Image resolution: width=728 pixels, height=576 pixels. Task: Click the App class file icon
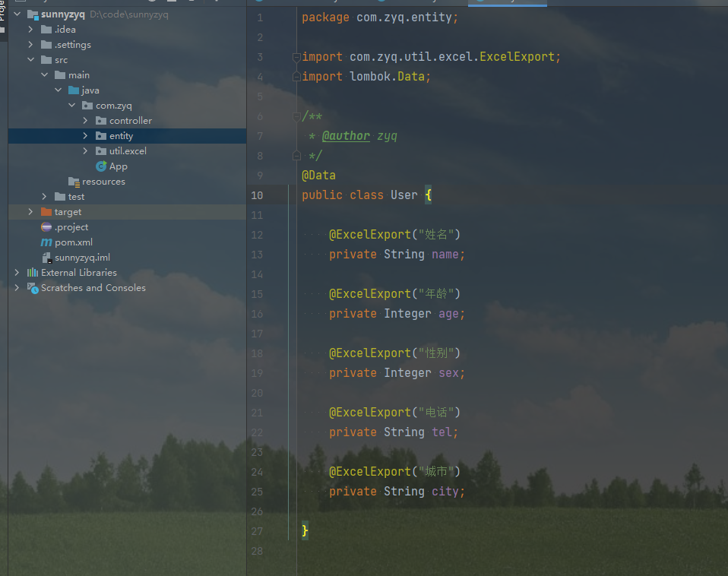pos(101,166)
